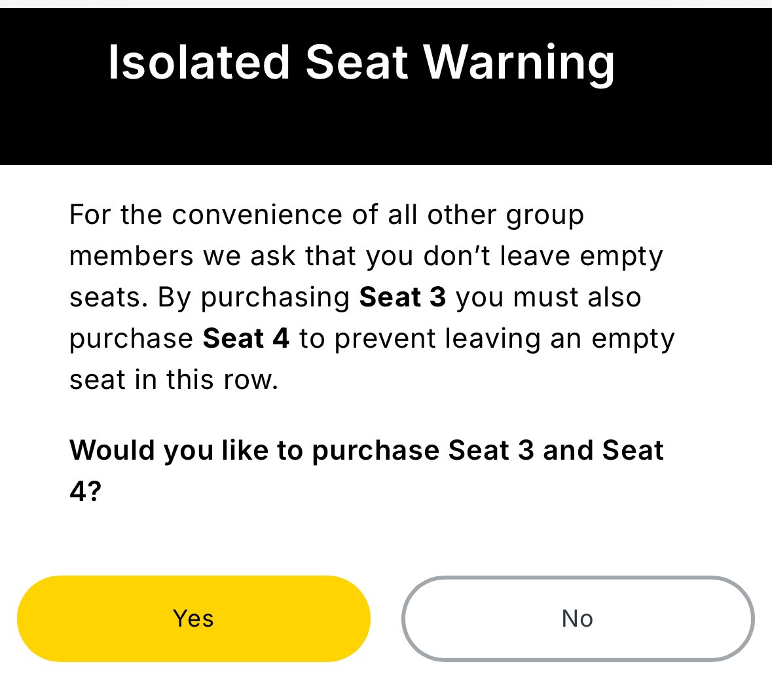
Task: Click the 4? ending the bold question
Action: point(85,491)
